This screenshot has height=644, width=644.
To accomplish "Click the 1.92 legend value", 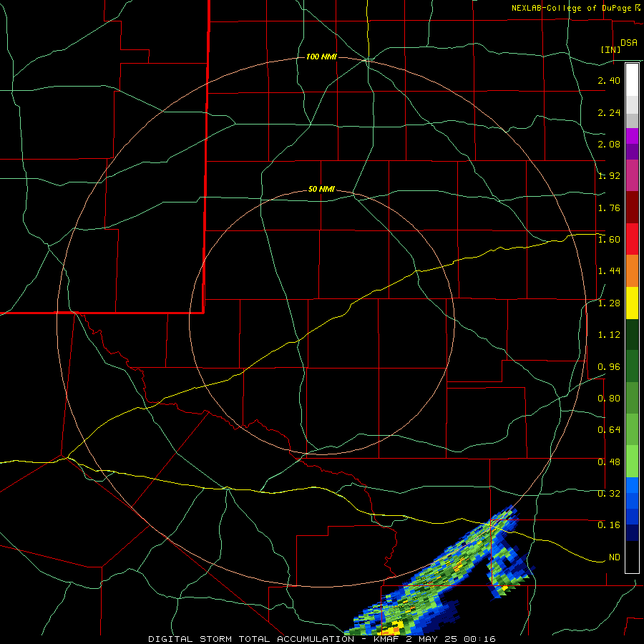I will (x=609, y=176).
